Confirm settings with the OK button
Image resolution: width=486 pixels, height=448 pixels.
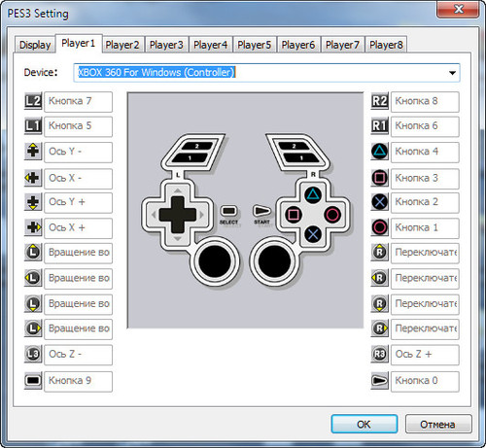(364, 424)
